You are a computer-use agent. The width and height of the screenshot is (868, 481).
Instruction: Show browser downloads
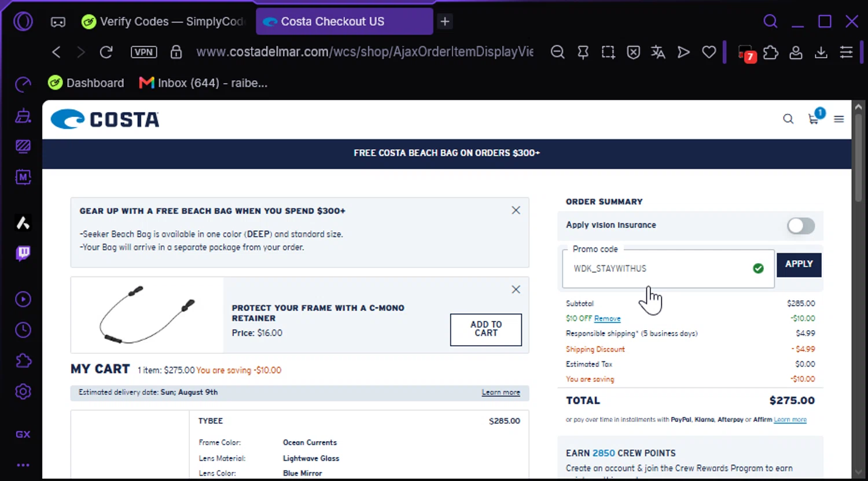(x=821, y=53)
